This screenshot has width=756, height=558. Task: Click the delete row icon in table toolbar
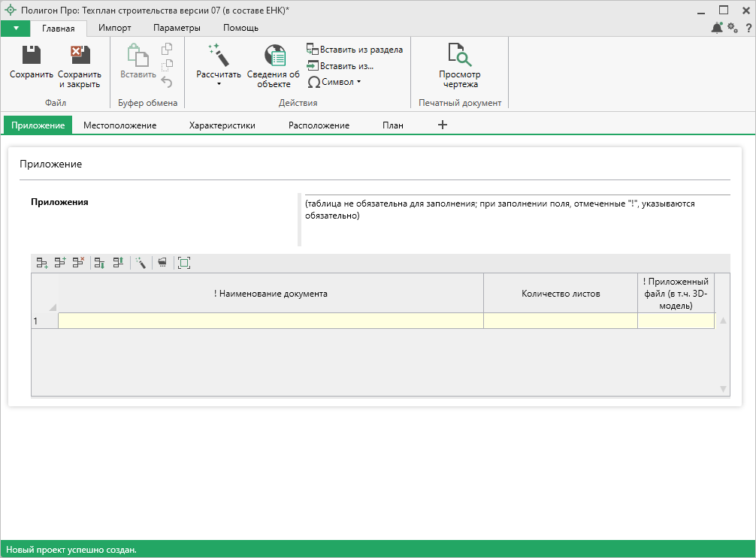tap(78, 263)
